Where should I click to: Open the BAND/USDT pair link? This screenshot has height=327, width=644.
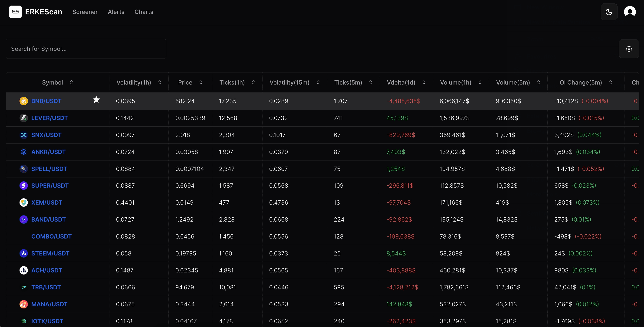pos(49,219)
